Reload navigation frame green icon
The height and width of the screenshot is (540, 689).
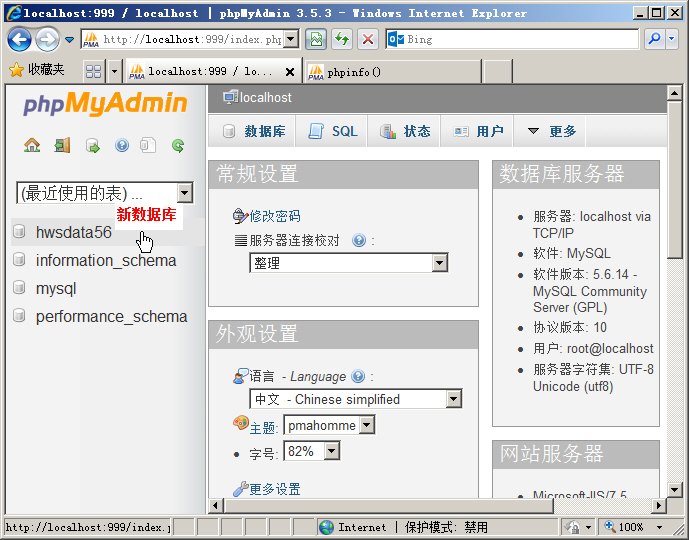[178, 145]
